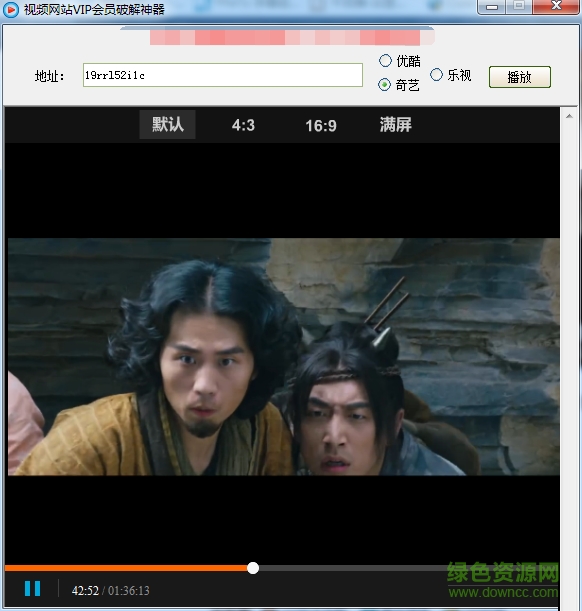Viewport: 582px width, 611px height.
Task: Select the 奇艺 radio button
Action: tap(384, 85)
